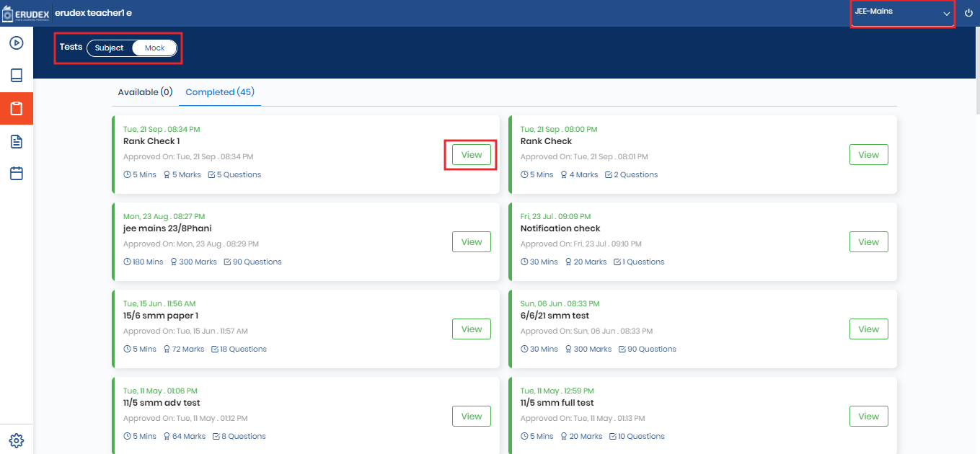View the 6/6/21 smm test

(x=868, y=329)
